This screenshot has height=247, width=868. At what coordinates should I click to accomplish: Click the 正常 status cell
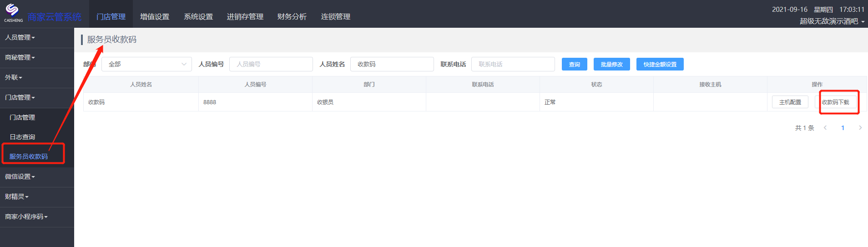tap(596, 102)
